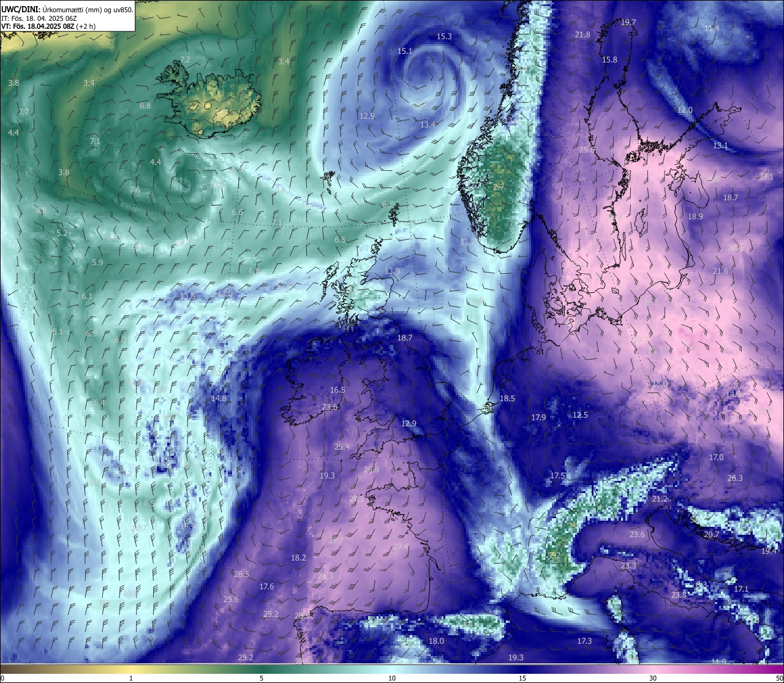Select the 6.6 map value

[237, 212]
